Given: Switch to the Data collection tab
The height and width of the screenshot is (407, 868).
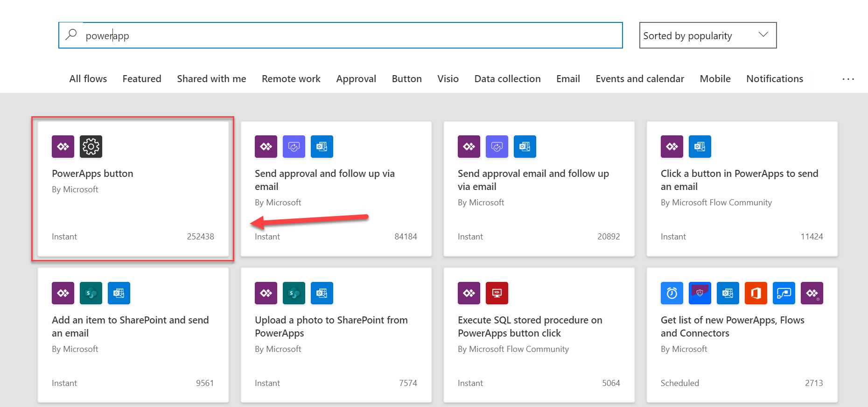Looking at the screenshot, I should point(508,79).
